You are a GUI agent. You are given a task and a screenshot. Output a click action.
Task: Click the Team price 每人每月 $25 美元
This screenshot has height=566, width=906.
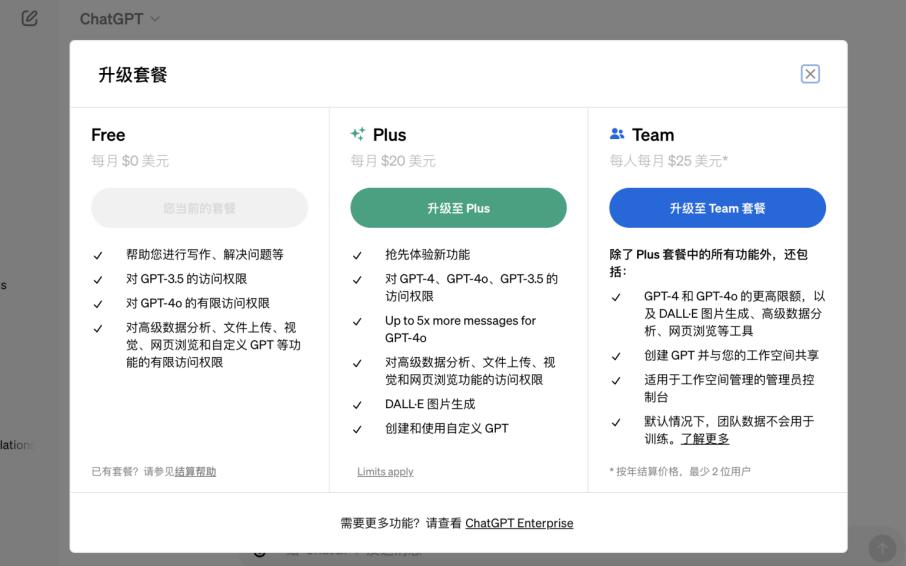(x=668, y=161)
